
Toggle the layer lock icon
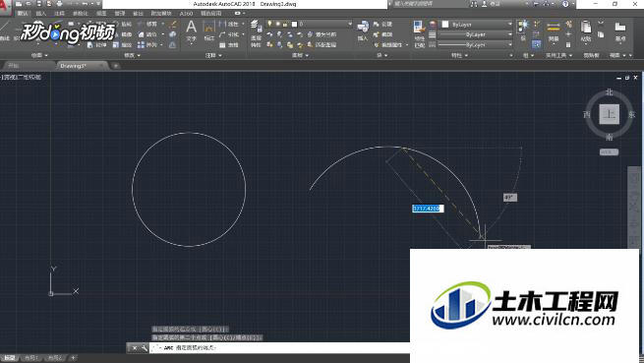(x=285, y=25)
